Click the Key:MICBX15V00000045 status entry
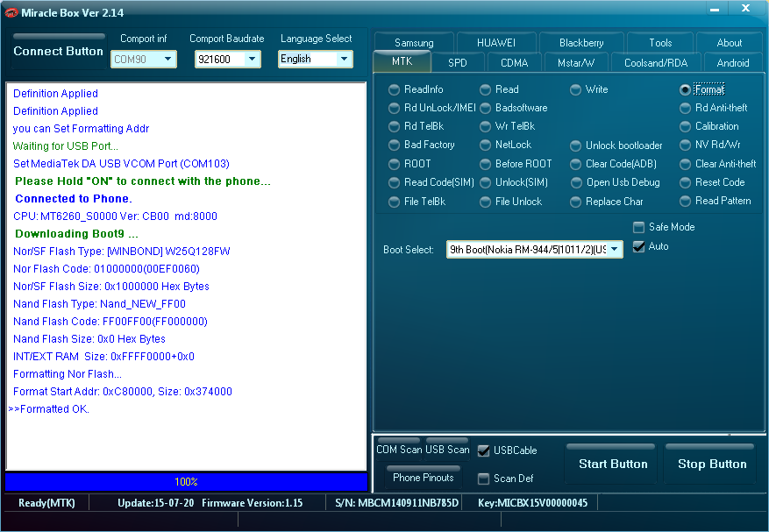The width and height of the screenshot is (769, 532). pos(532,503)
